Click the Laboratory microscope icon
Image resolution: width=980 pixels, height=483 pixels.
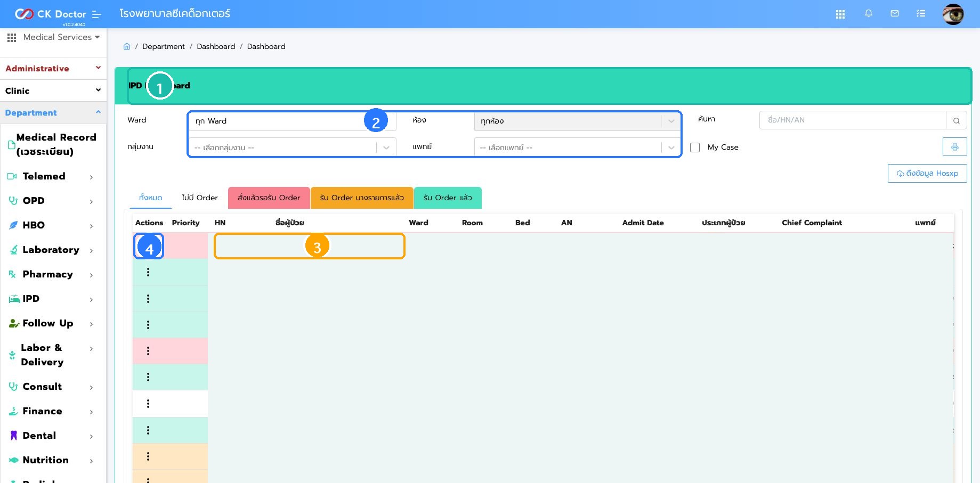tap(14, 250)
